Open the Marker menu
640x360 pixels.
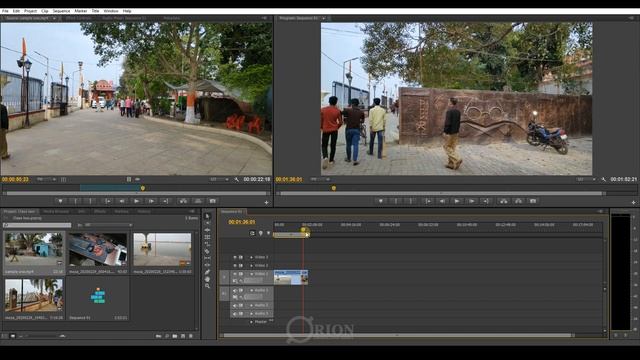tap(81, 11)
